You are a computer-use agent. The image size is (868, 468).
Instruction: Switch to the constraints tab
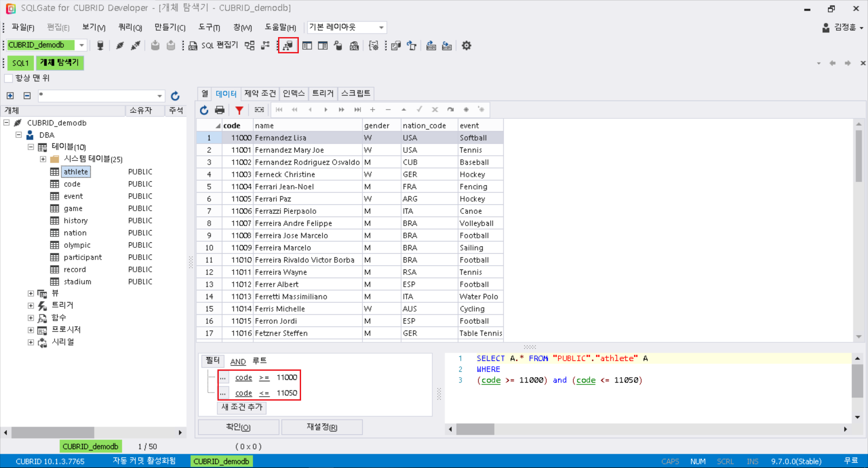click(260, 94)
